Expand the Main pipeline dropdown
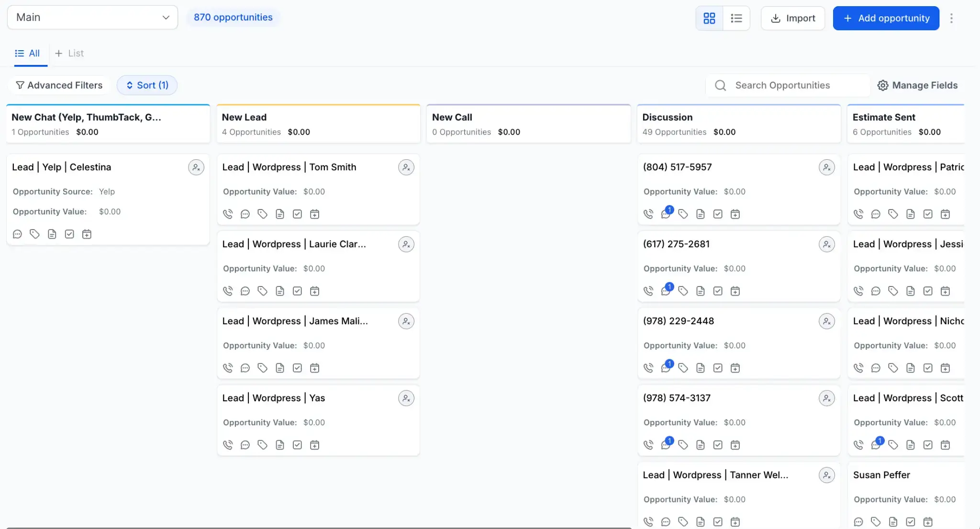980x529 pixels. (x=92, y=17)
